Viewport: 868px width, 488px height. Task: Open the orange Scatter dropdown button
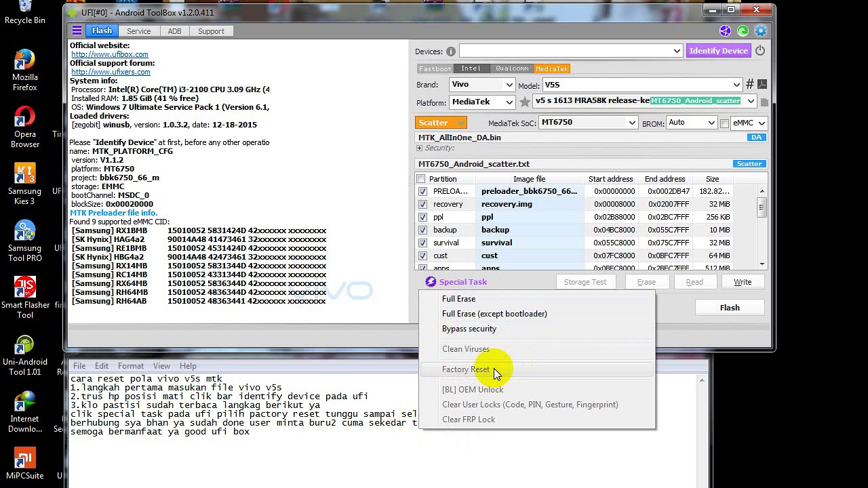coord(441,123)
